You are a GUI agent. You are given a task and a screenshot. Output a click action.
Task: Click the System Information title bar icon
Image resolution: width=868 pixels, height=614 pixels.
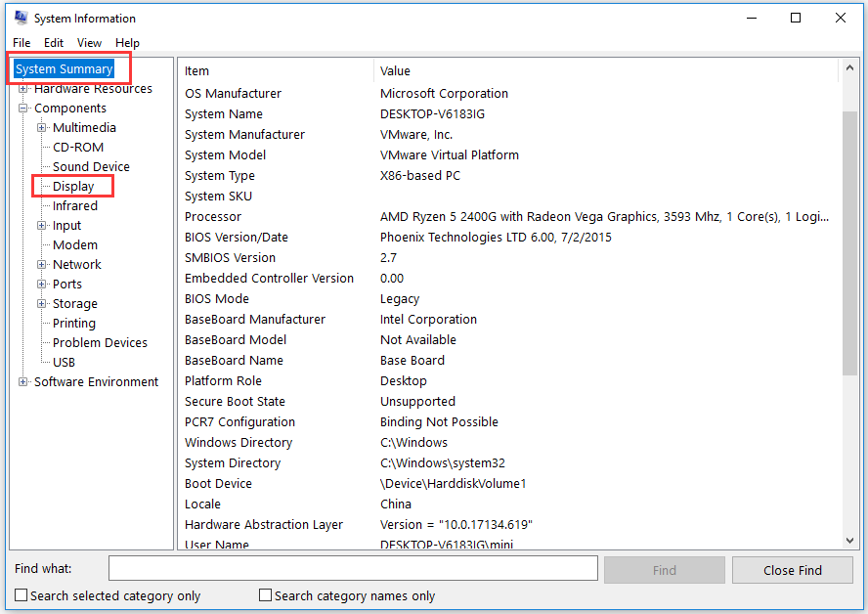click(x=20, y=18)
